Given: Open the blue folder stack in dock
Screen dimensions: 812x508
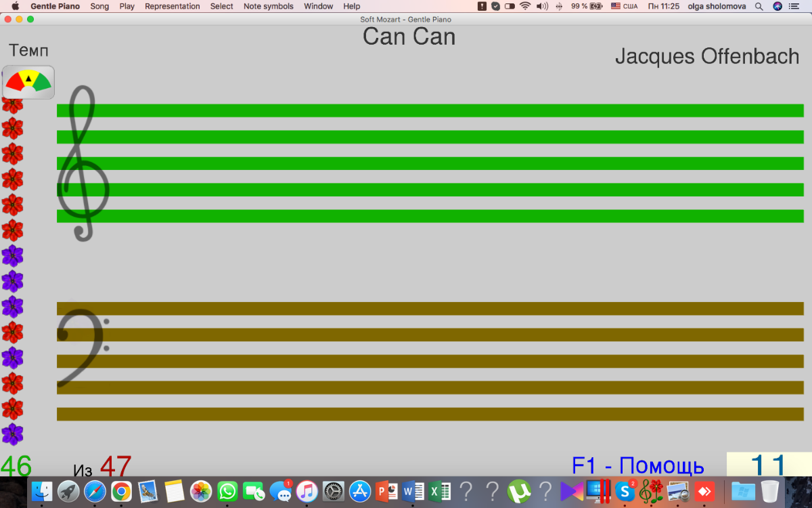Looking at the screenshot, I should (x=744, y=491).
